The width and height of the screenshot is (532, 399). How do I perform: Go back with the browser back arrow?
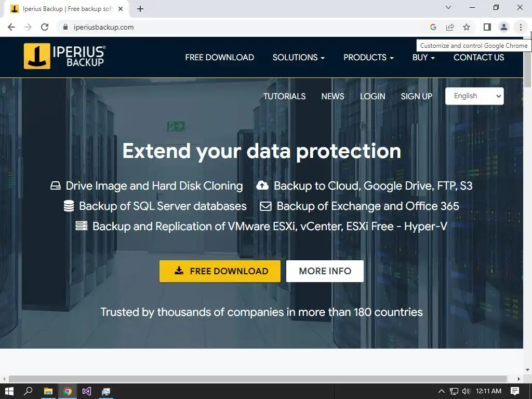(11, 27)
